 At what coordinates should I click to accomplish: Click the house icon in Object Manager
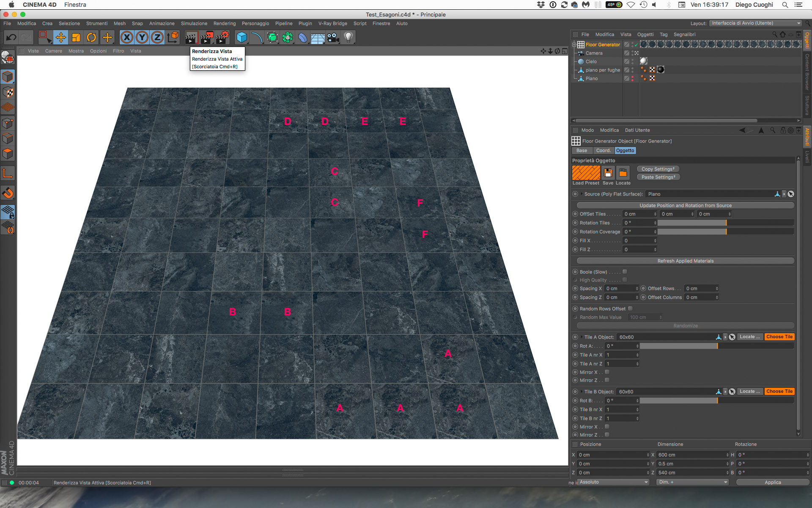(782, 34)
